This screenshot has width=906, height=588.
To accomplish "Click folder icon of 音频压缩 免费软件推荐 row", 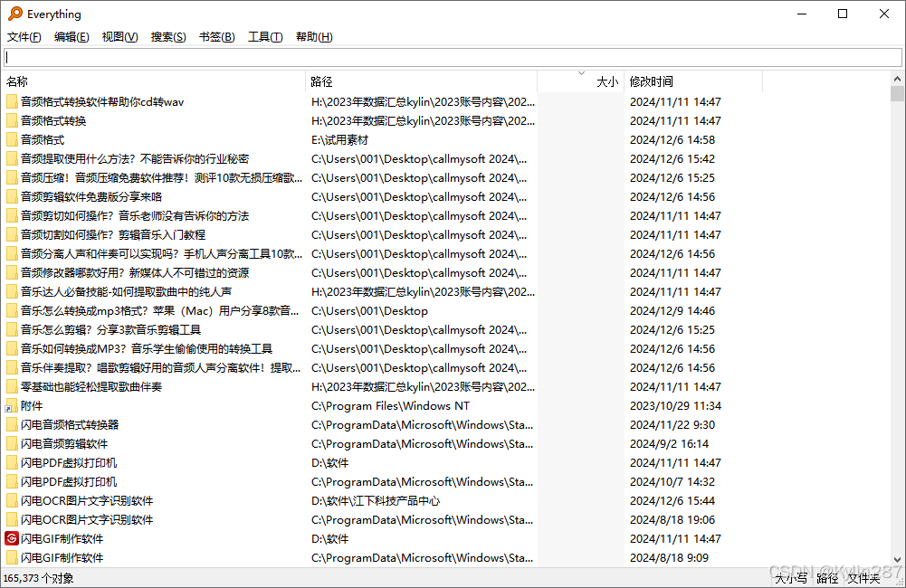I will coord(12,178).
